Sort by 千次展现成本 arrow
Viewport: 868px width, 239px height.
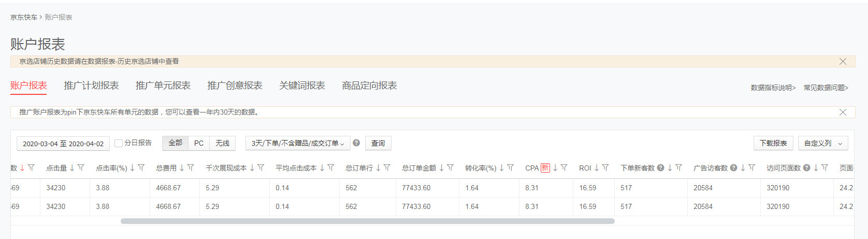click(x=252, y=167)
